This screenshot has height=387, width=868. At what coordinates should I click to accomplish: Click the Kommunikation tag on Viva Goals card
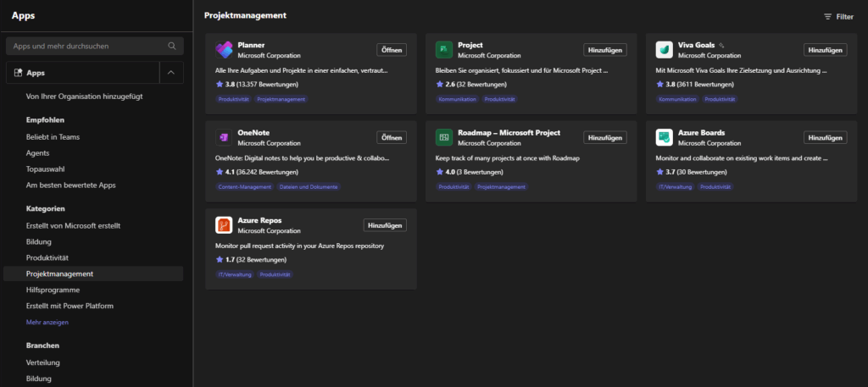(x=677, y=100)
